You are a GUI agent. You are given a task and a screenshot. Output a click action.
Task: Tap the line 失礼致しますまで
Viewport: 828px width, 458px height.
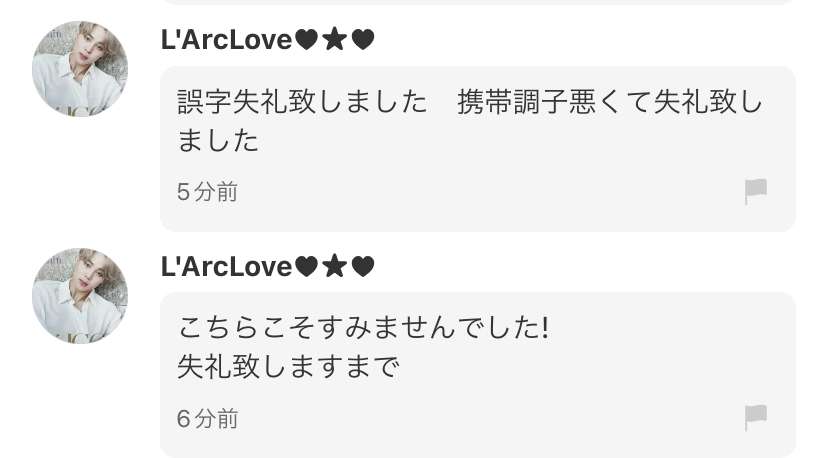point(288,367)
